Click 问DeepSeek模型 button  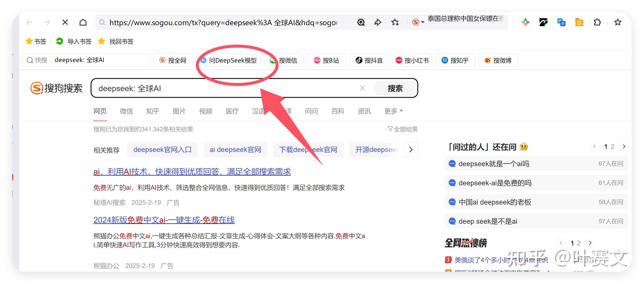point(228,60)
